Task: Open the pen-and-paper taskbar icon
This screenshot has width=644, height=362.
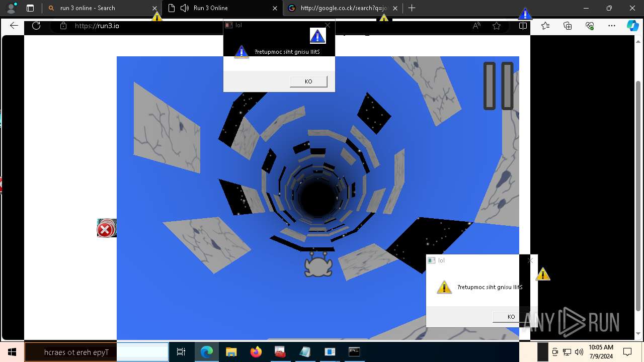Action: pos(305,352)
